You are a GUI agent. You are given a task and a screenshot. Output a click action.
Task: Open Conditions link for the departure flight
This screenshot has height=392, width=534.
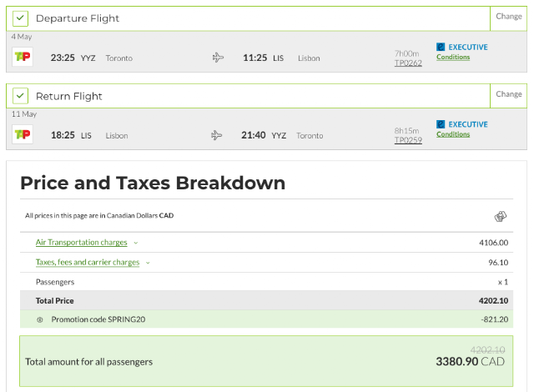coord(453,57)
